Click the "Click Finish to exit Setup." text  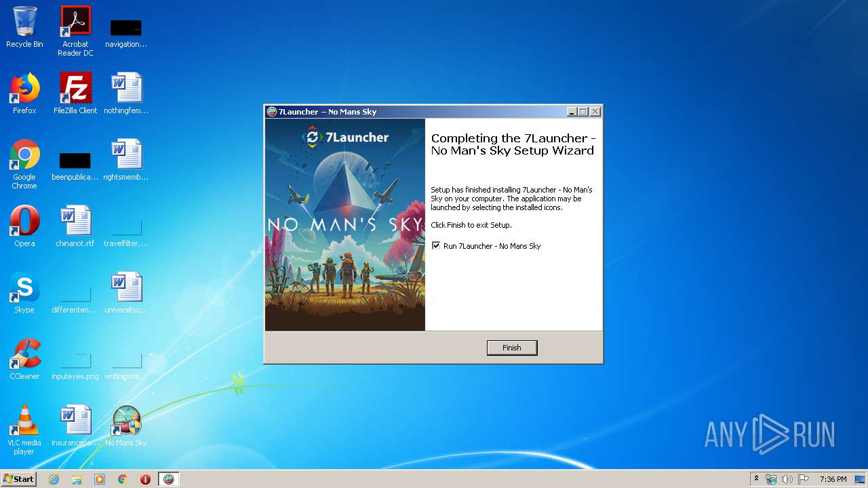pyautogui.click(x=471, y=225)
